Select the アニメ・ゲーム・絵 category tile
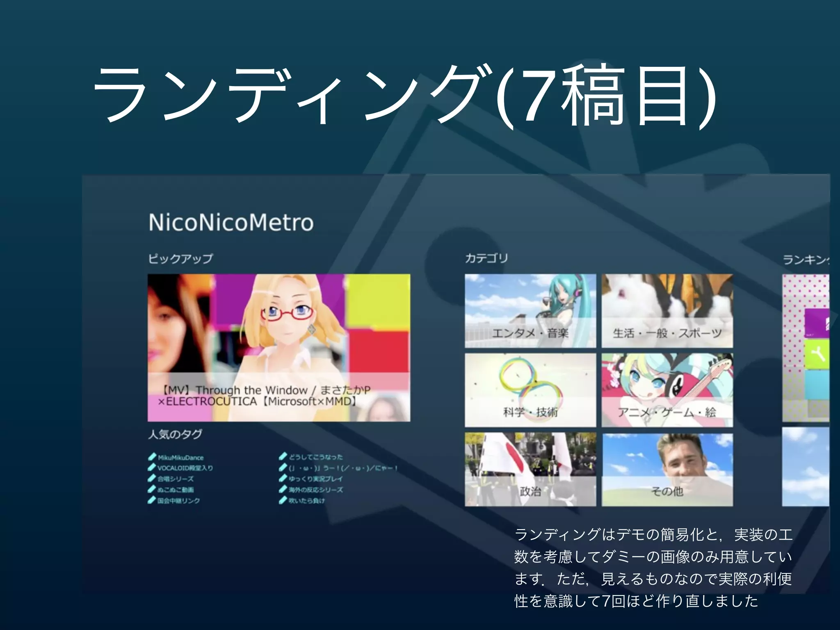This screenshot has width=840, height=630. 667,390
